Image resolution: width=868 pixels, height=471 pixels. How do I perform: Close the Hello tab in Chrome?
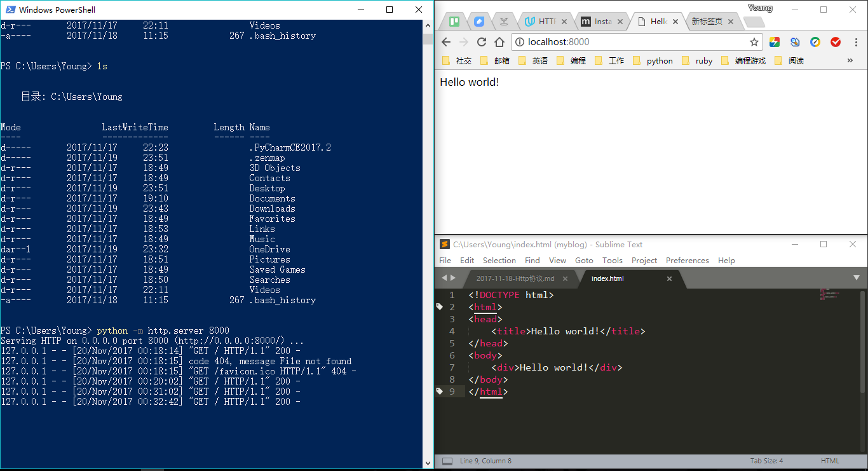pos(675,22)
